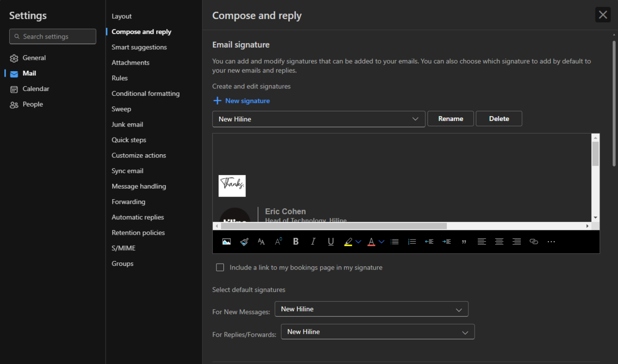Viewport: 618px width, 364px height.
Task: Open Customize actions
Action: pos(139,155)
